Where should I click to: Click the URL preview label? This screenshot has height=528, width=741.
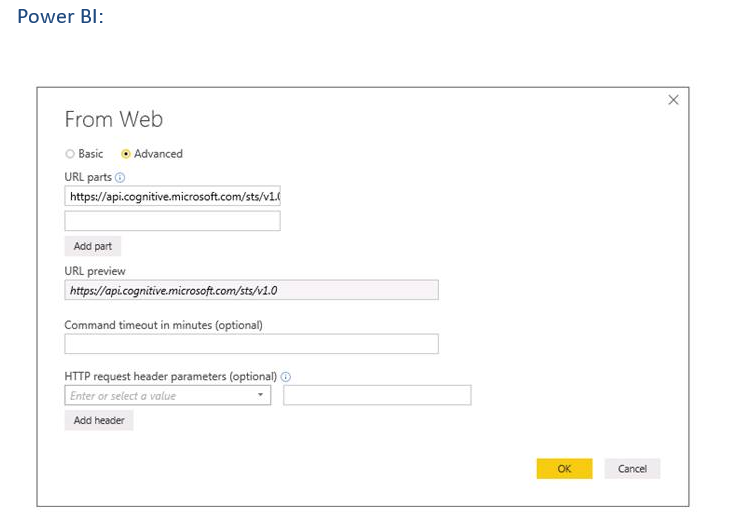(x=95, y=271)
